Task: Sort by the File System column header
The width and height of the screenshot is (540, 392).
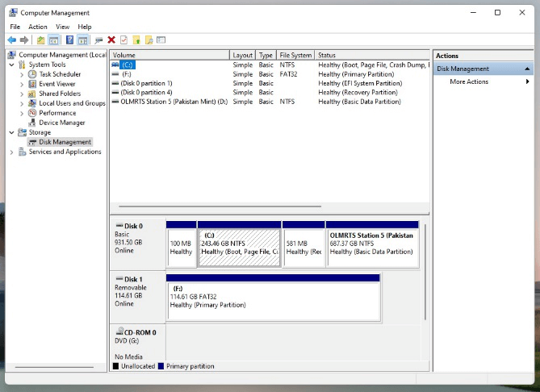Action: pyautogui.click(x=295, y=55)
